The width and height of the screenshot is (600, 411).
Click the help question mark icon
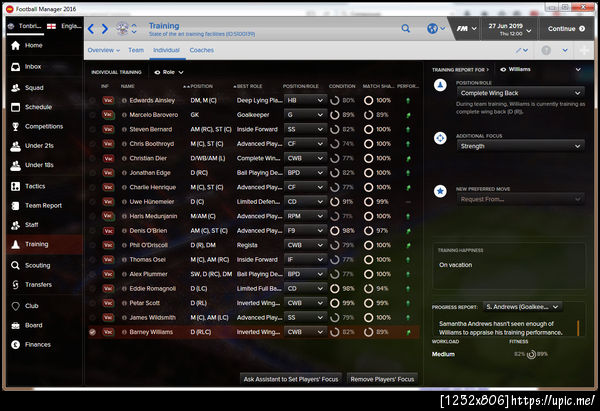(x=546, y=50)
